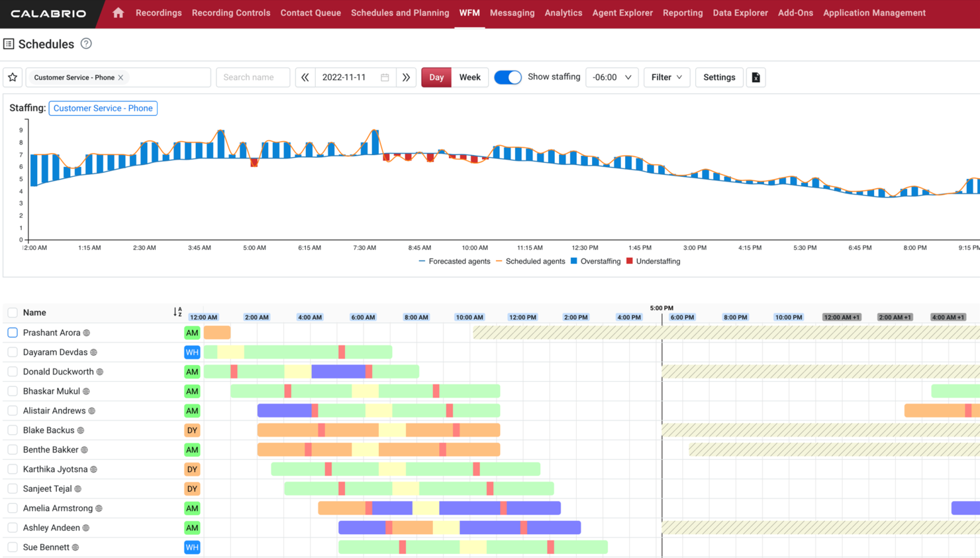Screen dimensions: 980x558
Task: Open the date picker calendar icon
Action: tap(385, 77)
